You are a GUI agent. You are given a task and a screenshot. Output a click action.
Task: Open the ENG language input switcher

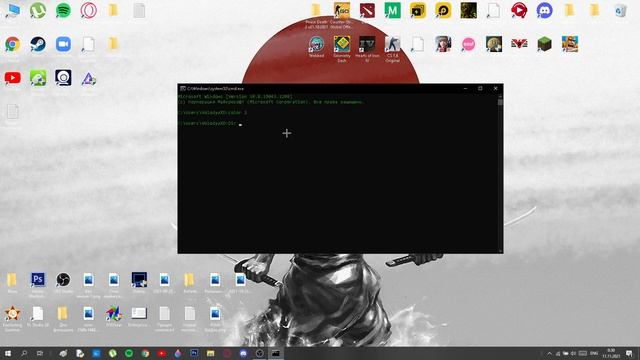tap(594, 353)
